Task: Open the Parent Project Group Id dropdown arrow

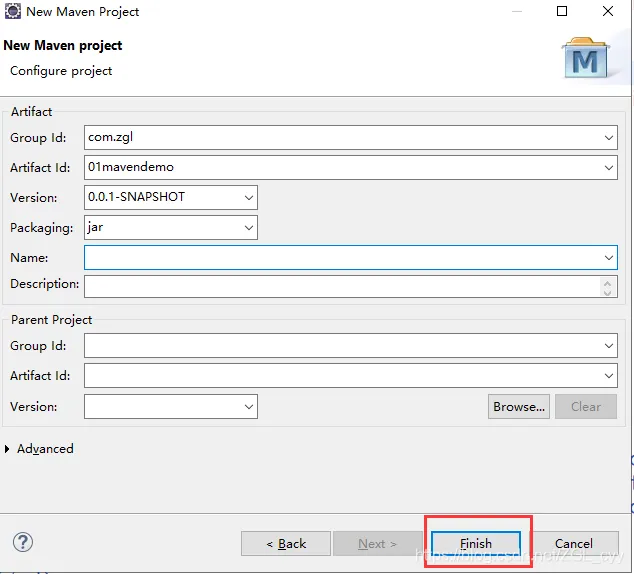Action: (x=609, y=346)
